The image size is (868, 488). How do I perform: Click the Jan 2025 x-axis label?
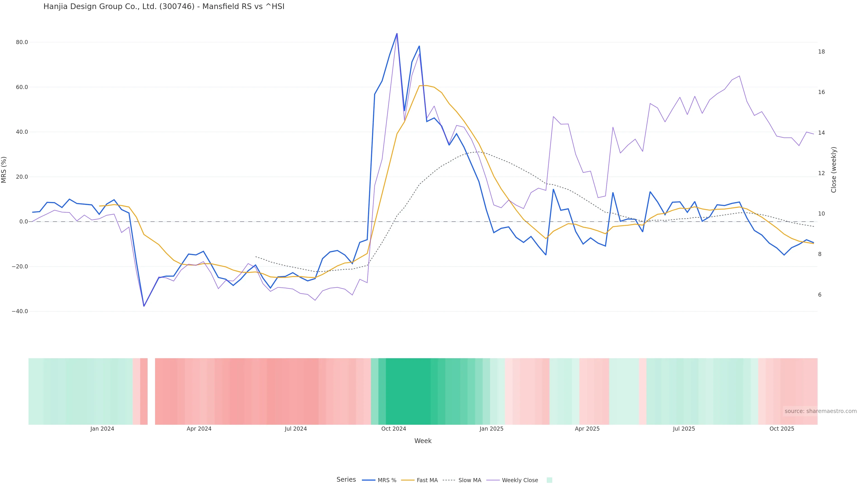pyautogui.click(x=491, y=429)
